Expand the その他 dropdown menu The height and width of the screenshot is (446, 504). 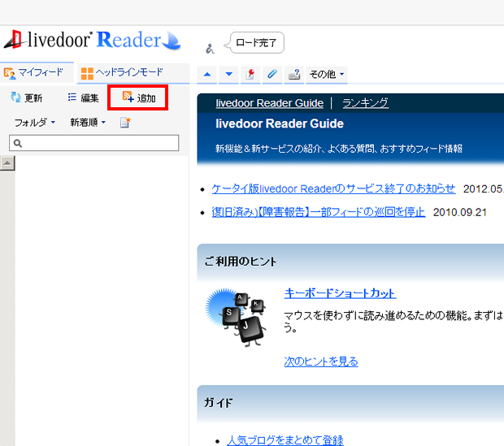(327, 74)
